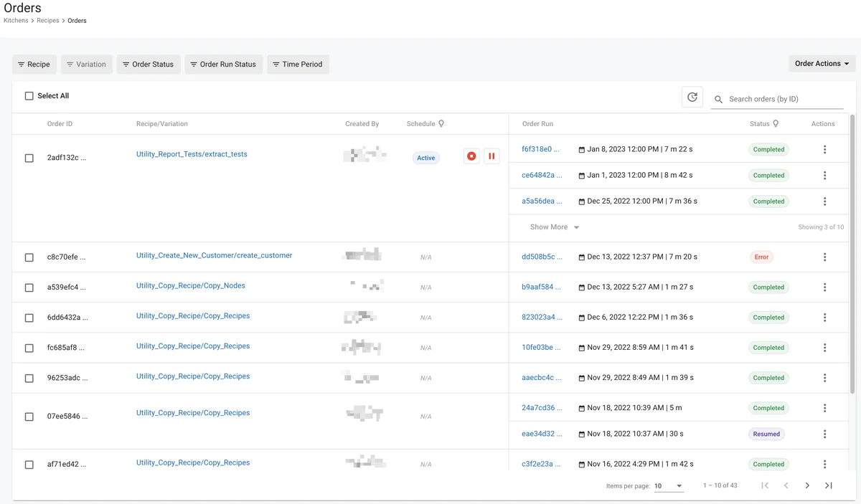Open the Recipe filter
861x504 pixels.
pyautogui.click(x=34, y=64)
